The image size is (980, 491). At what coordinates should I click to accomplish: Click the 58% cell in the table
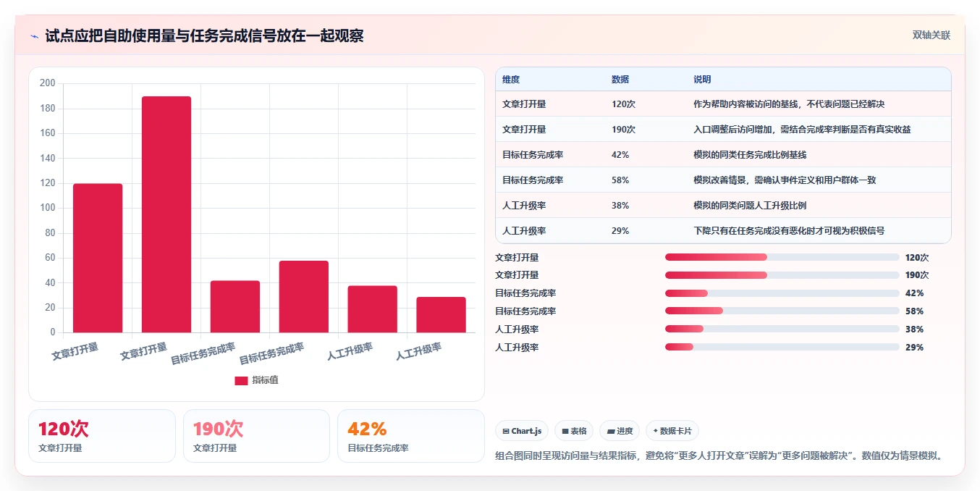620,180
